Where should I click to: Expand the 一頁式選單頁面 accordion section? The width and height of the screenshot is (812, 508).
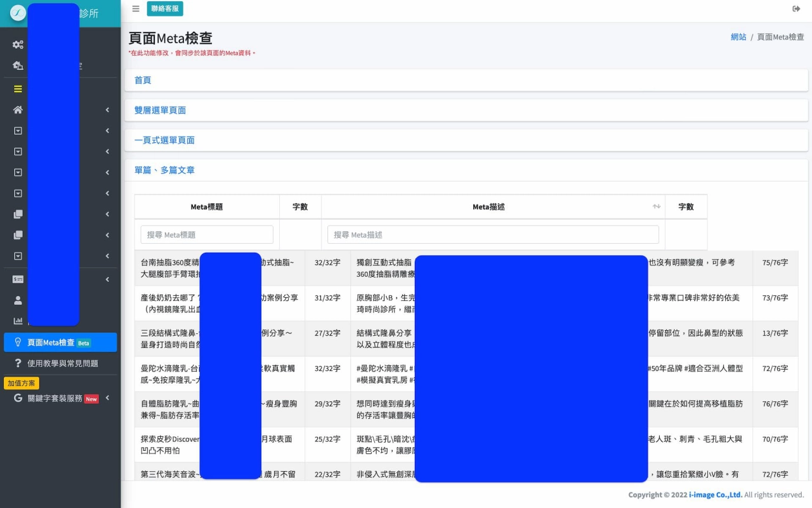(466, 140)
